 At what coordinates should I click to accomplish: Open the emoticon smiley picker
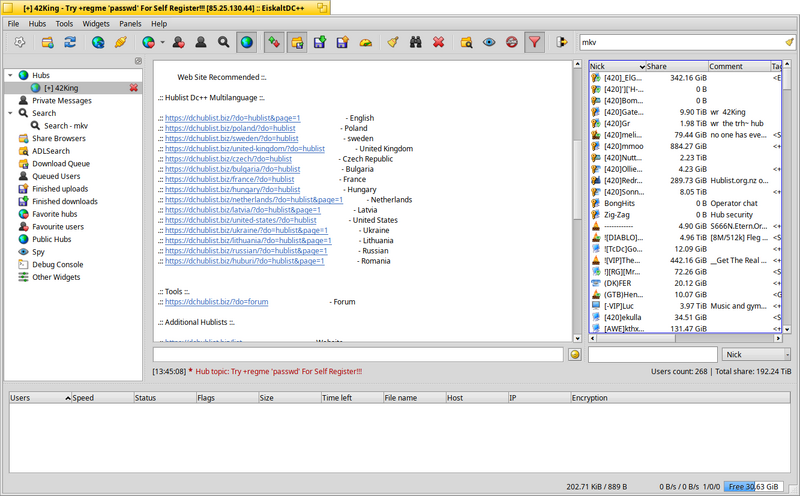click(575, 355)
